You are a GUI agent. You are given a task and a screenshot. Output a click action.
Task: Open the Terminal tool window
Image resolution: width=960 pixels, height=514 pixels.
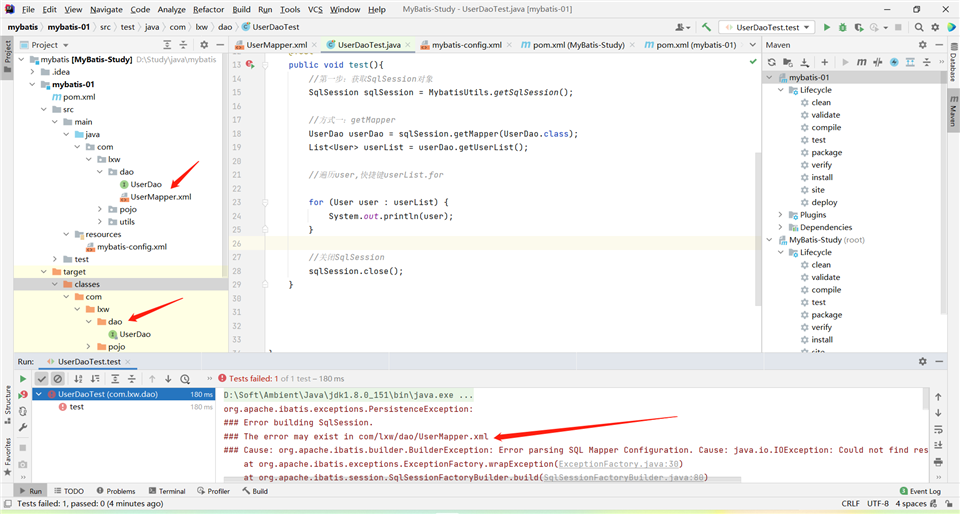[167, 491]
